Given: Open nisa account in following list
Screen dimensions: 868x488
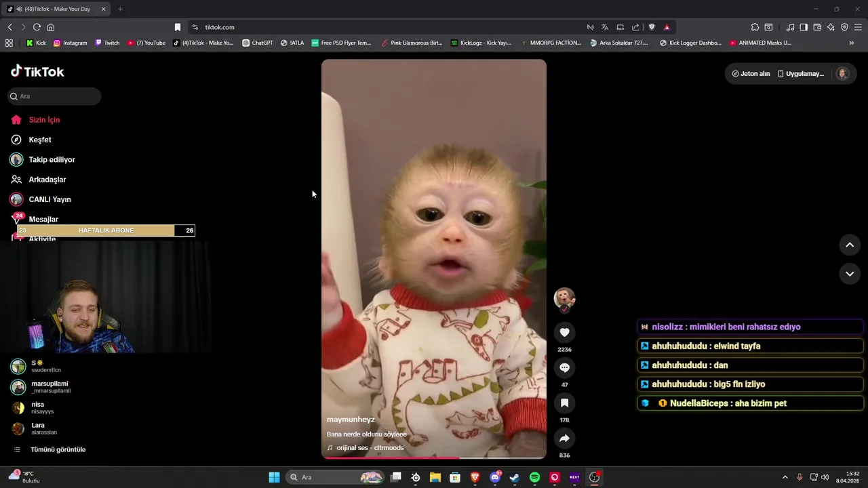Looking at the screenshot, I should [x=33, y=408].
